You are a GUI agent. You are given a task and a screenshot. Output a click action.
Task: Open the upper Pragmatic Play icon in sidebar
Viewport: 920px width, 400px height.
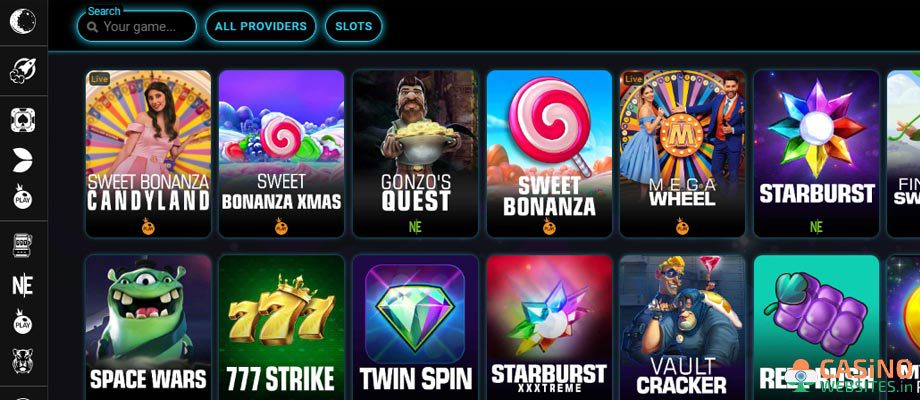23,198
